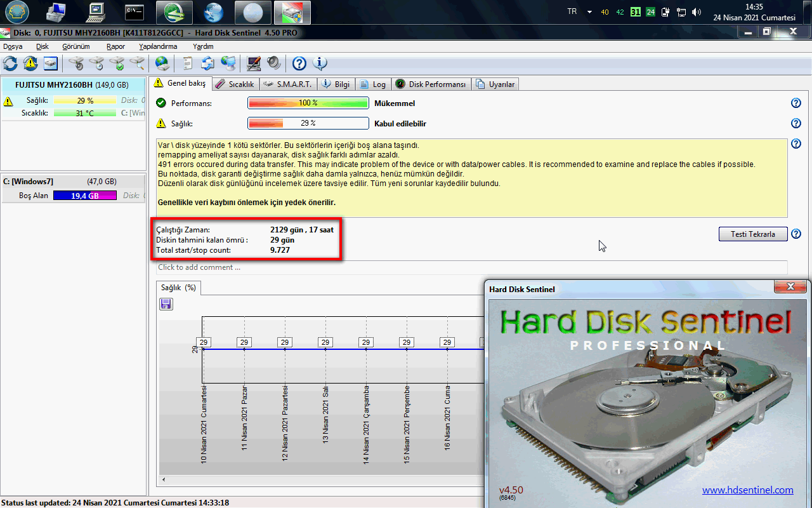Open the text report document toolbar icon
The image size is (812, 508).
(x=188, y=63)
